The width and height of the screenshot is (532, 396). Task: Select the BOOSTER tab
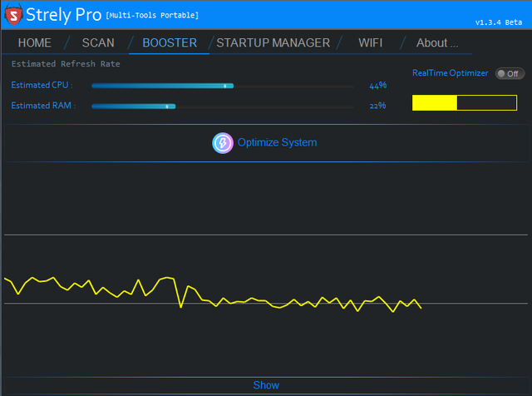(x=170, y=42)
